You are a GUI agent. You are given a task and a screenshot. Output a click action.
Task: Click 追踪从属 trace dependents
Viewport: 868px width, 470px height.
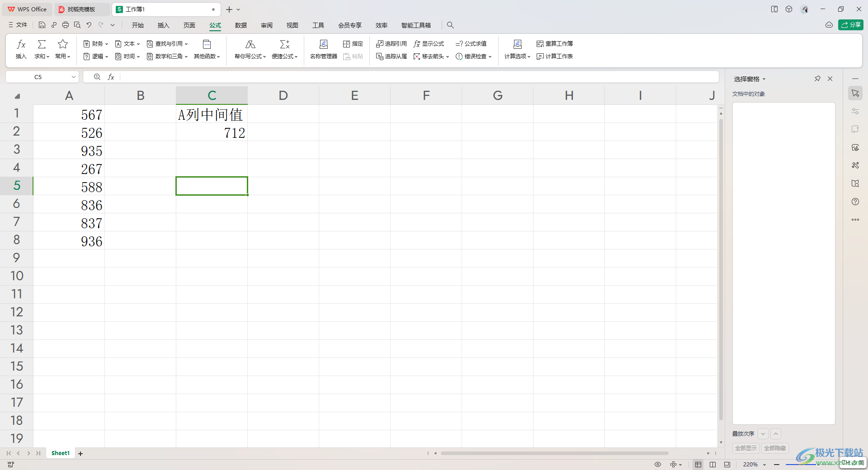(x=392, y=56)
